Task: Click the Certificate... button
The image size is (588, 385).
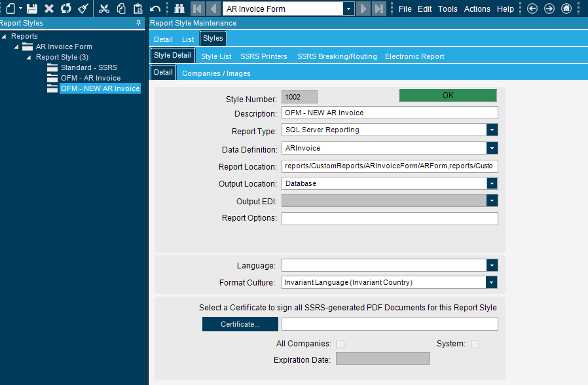Action: point(240,324)
